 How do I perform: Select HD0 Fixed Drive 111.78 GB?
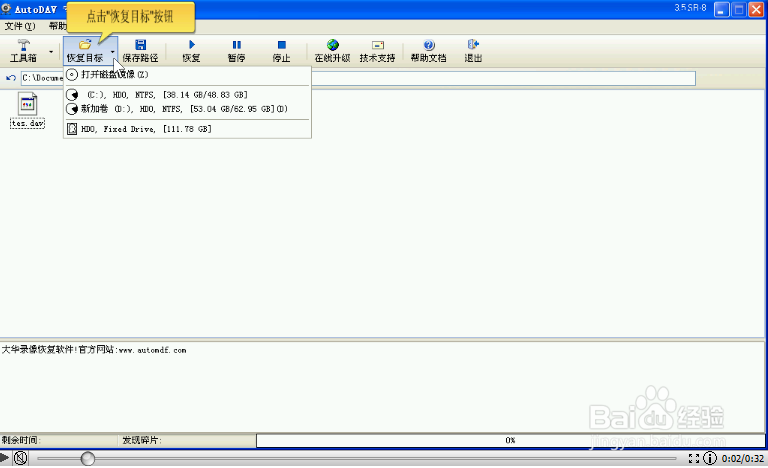click(x=187, y=129)
